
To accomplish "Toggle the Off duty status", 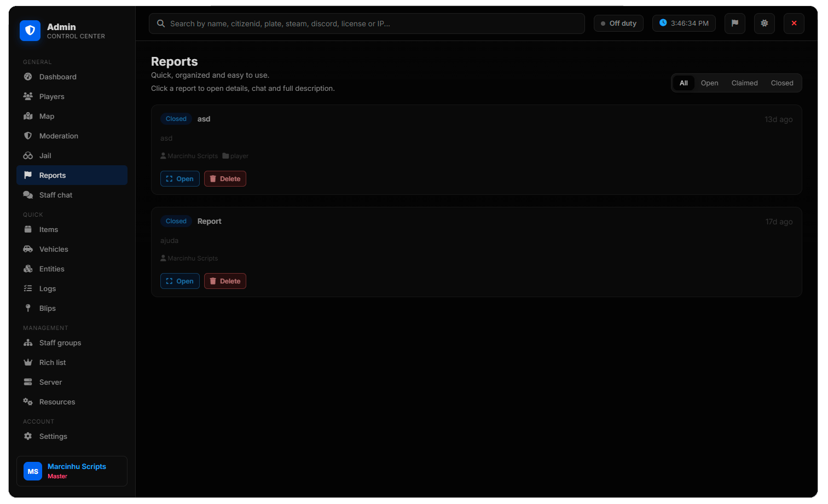I will coord(618,24).
